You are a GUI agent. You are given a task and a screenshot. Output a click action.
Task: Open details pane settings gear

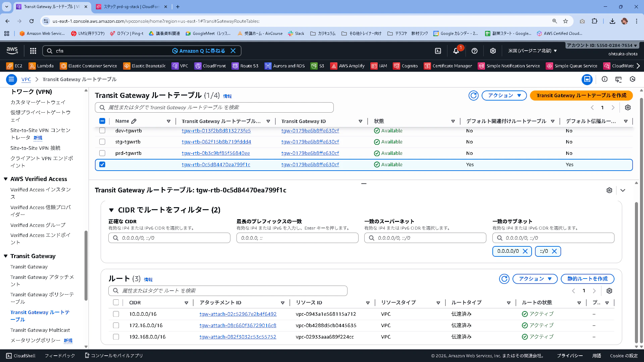click(x=609, y=190)
